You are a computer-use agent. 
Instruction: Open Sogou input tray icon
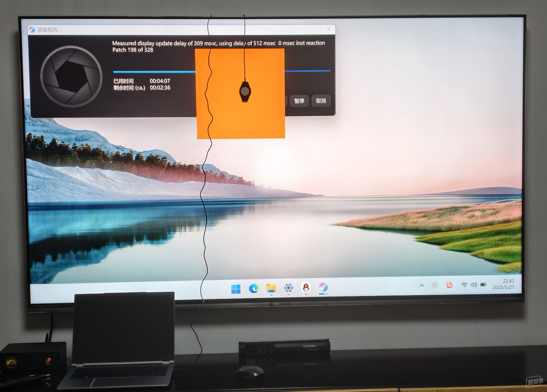point(449,285)
